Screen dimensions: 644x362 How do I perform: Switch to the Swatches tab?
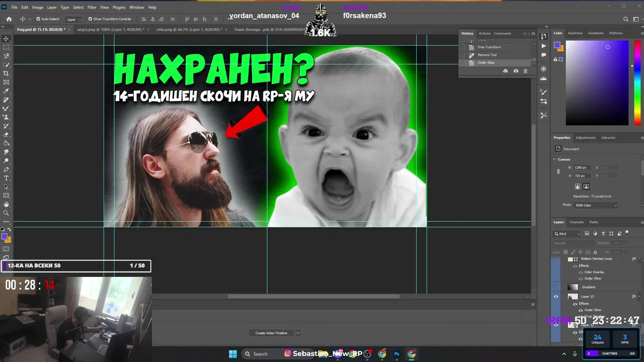coord(575,33)
